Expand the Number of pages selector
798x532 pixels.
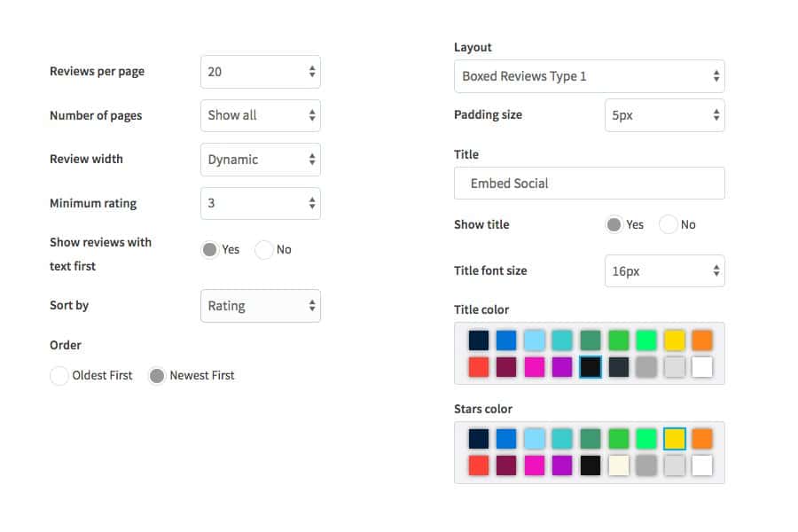[260, 115]
